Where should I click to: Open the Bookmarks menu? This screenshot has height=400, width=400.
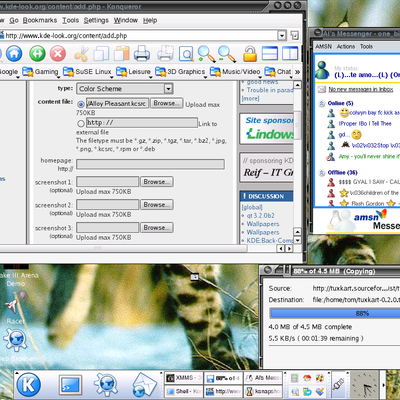click(40, 20)
